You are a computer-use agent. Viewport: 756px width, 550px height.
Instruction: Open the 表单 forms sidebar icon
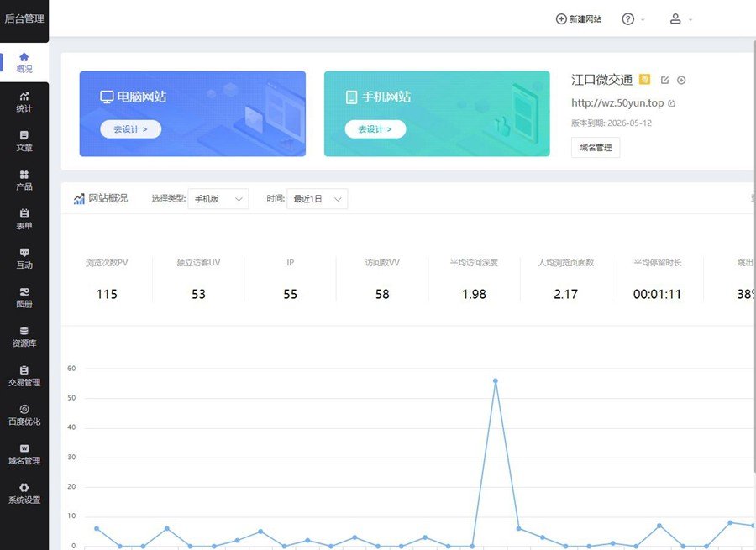[24, 213]
